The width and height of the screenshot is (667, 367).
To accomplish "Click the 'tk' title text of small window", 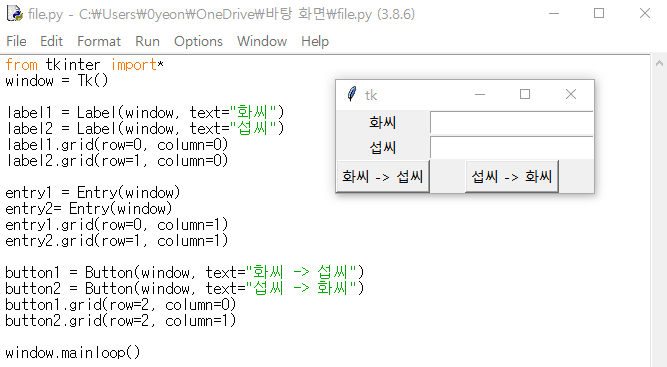I will [371, 95].
